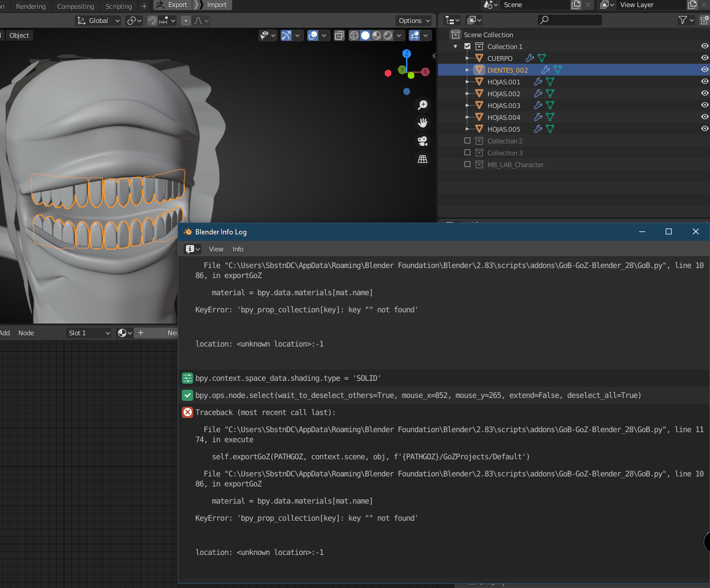
Task: Click the CUERPO mesh data icon
Action: (542, 58)
